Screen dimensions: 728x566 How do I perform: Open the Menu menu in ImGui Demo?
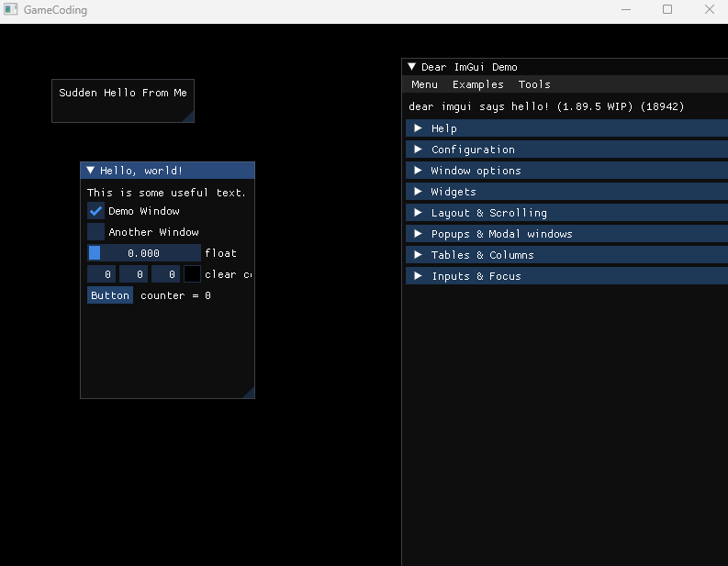point(424,84)
